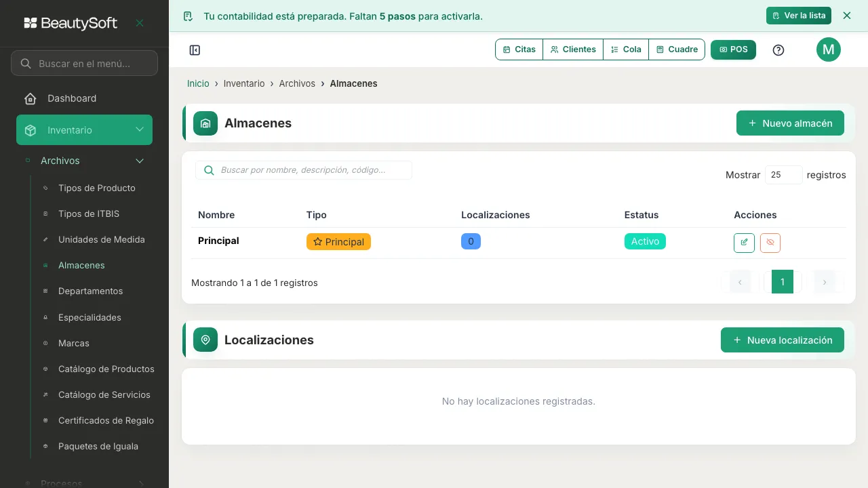Click the Activo status badge

click(645, 241)
